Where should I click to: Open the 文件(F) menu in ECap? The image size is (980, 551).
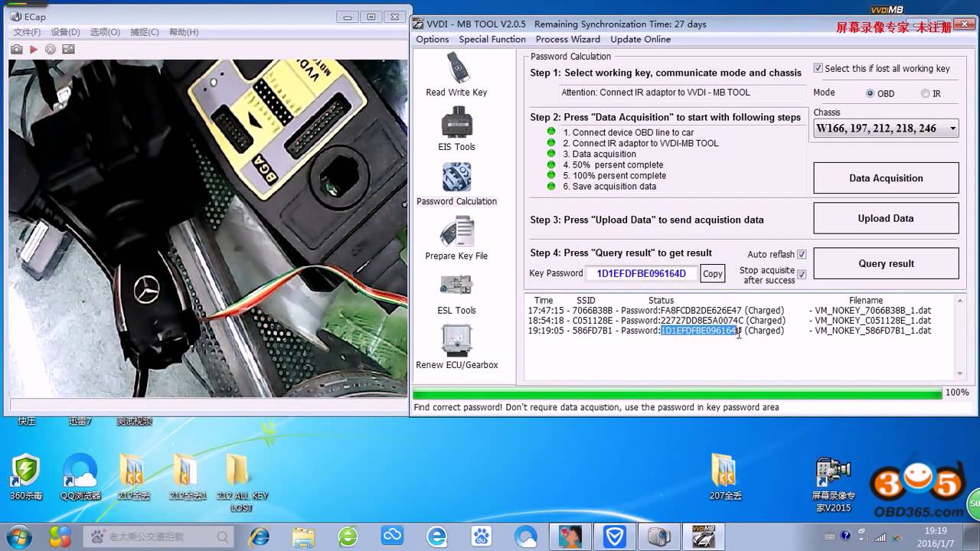pyautogui.click(x=27, y=32)
